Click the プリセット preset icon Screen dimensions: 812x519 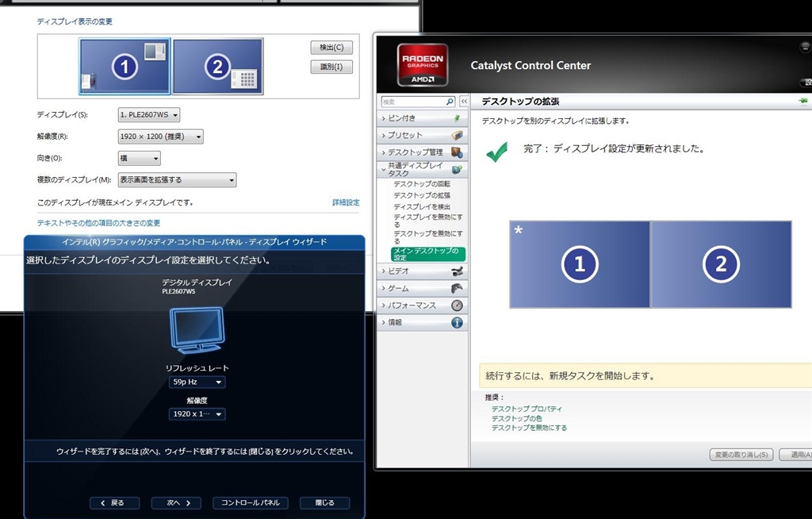coord(457,136)
